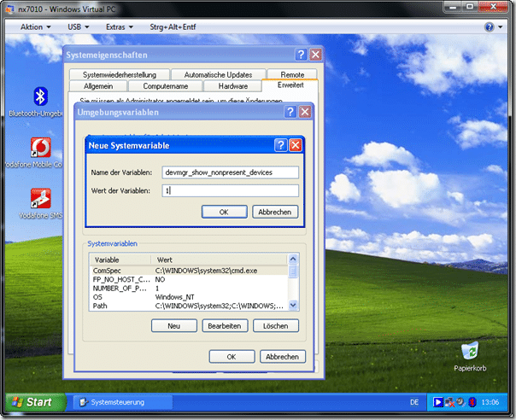Click the down arrow of Systemvariablen scrollbar
Viewport: 516px width, 420px height.
pyautogui.click(x=293, y=306)
